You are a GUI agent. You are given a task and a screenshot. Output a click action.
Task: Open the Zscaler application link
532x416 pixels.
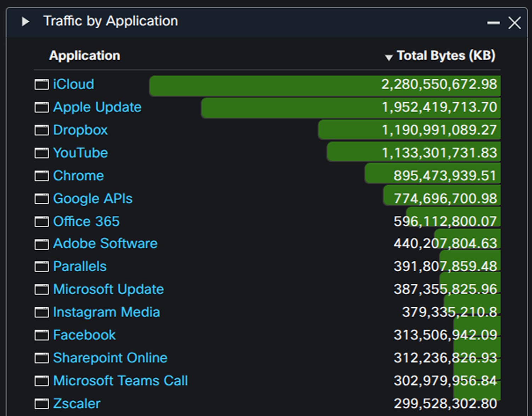(77, 404)
